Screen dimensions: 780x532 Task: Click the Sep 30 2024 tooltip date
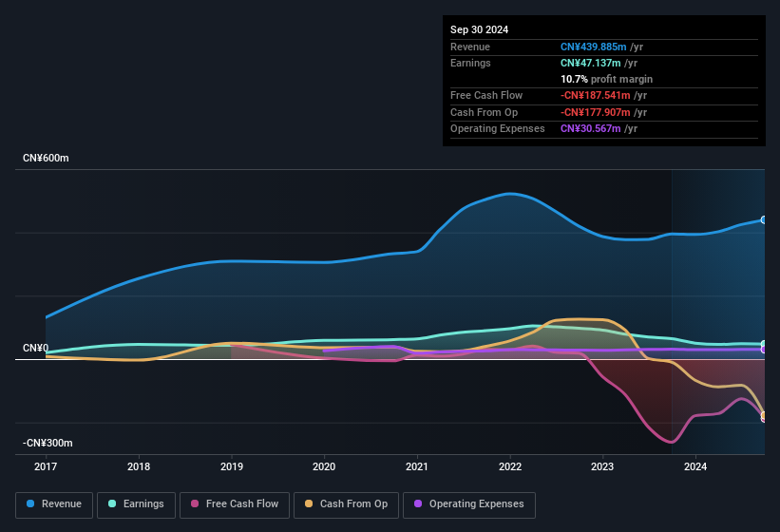point(480,29)
